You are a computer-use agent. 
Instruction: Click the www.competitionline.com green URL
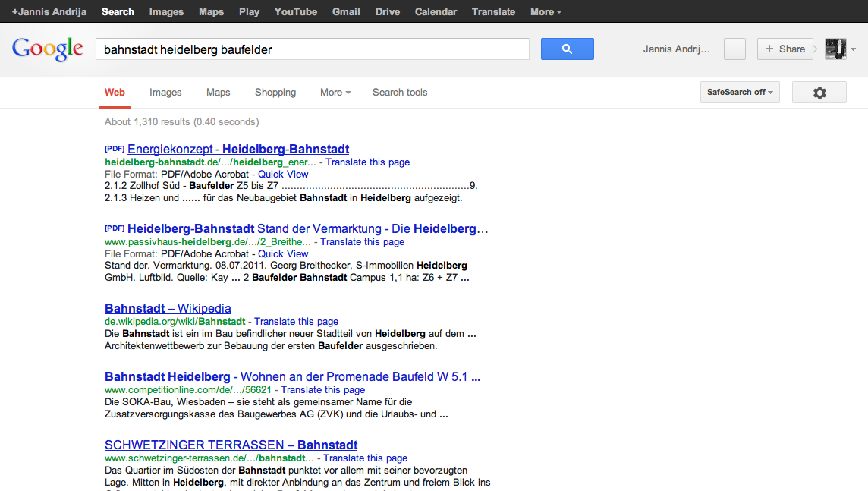(188, 390)
